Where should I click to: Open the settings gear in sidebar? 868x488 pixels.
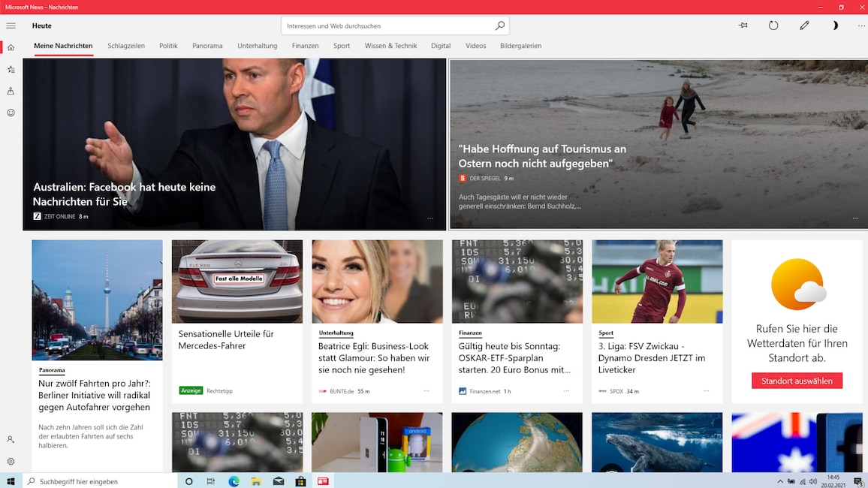coord(11,461)
